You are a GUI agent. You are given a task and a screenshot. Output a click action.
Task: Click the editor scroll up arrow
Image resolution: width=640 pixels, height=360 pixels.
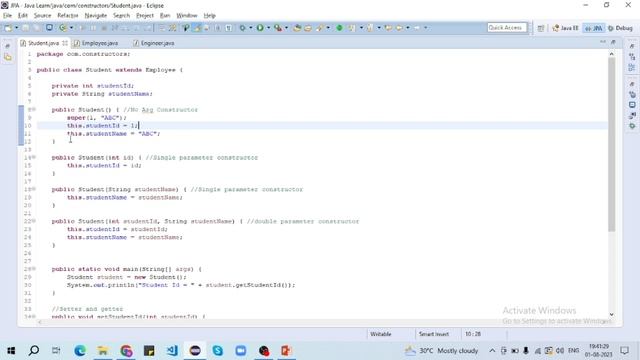coord(611,54)
